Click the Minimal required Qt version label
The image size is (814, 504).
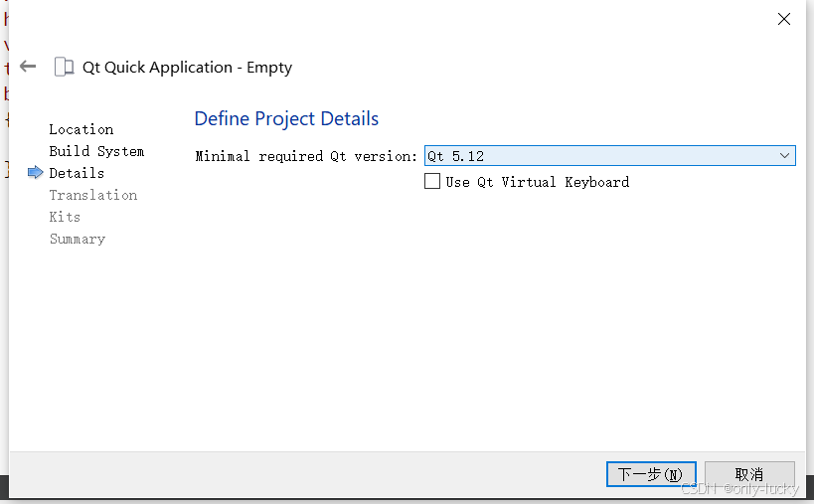(306, 156)
